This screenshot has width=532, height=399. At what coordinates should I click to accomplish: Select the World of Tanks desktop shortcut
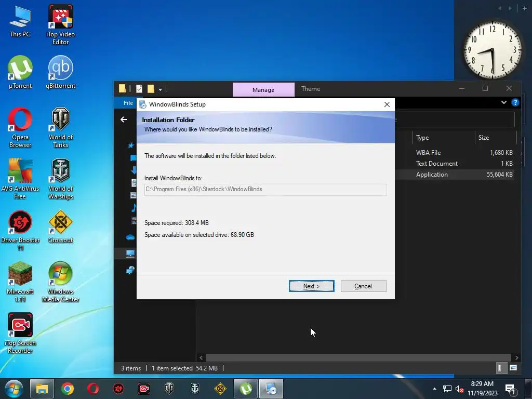60,128
